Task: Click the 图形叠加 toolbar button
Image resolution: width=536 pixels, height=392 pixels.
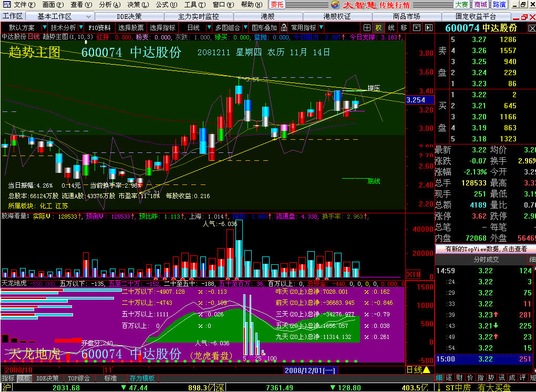Action: 264,28
